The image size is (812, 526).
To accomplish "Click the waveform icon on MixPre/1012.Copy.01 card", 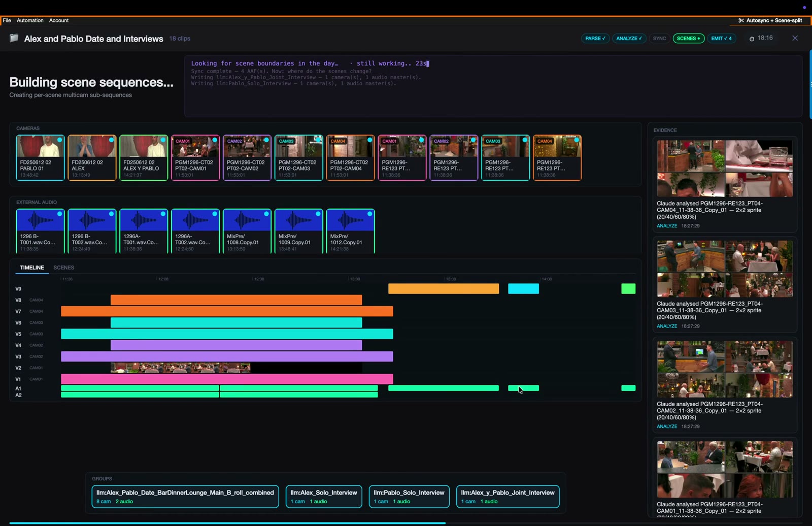I will [x=351, y=220].
